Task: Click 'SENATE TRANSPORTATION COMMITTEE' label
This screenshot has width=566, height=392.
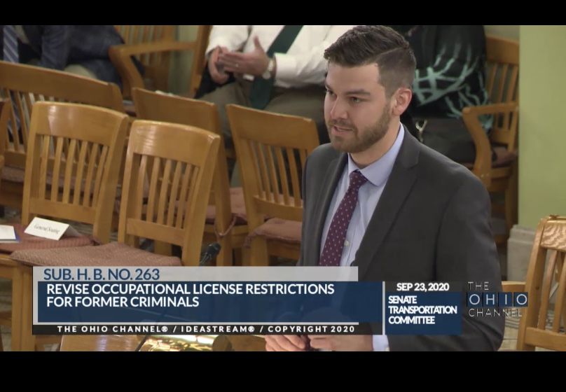Action: [x=422, y=310]
